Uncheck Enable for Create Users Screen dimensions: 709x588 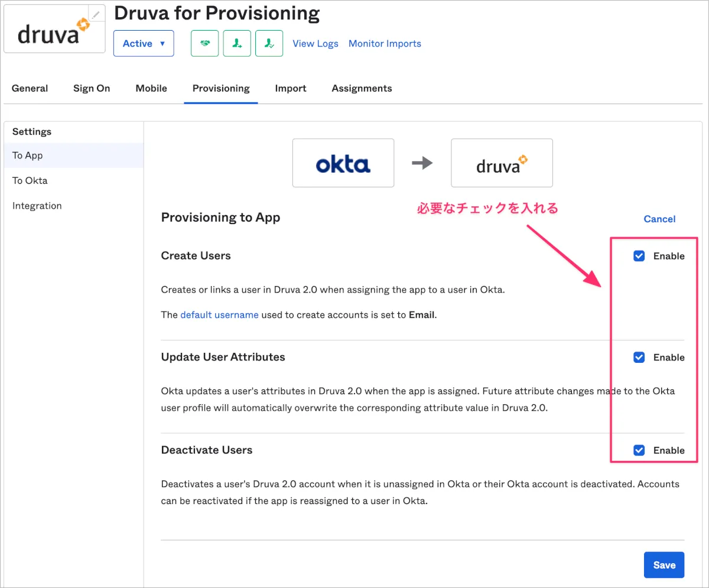click(x=639, y=256)
